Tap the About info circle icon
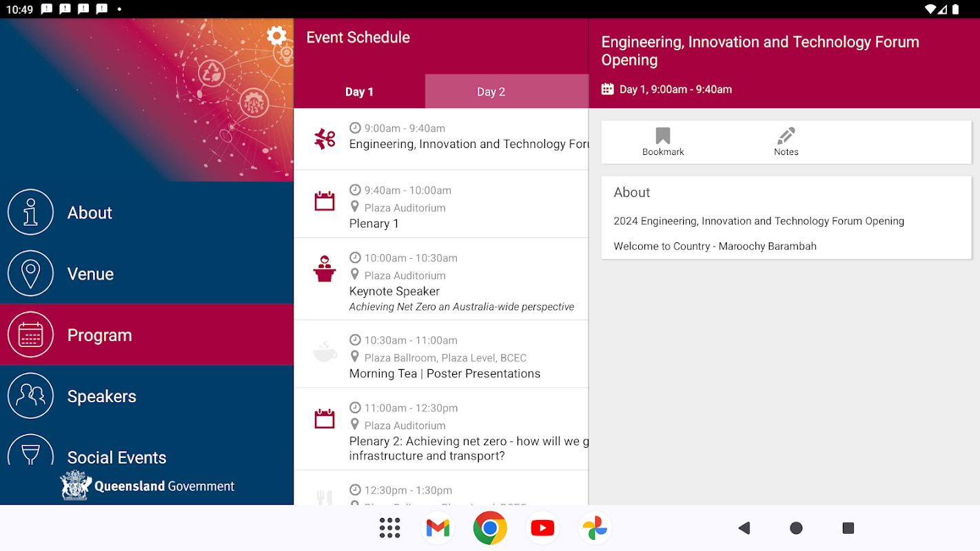Viewport: 980px width, 551px height. 30,212
